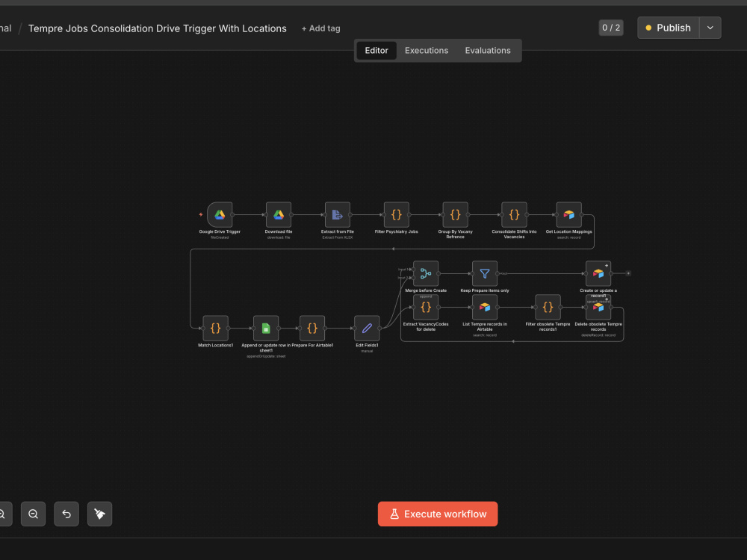Open Keep Prepare items only filter node
This screenshot has height=560, width=747.
point(485,273)
